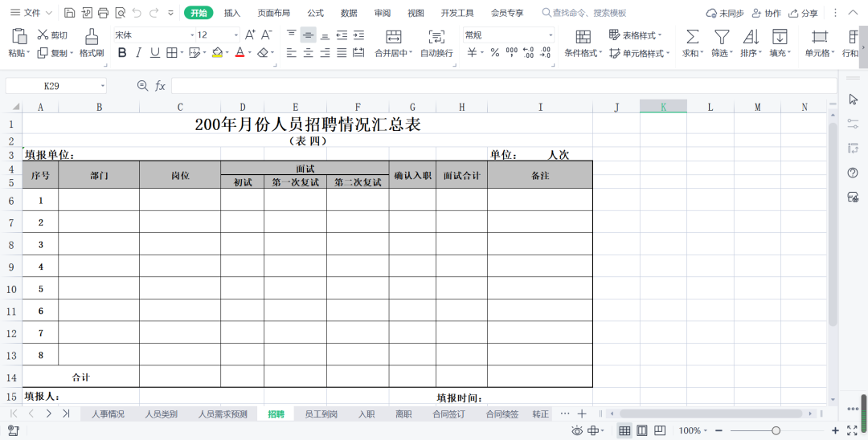The width and height of the screenshot is (868, 440).
Task: Add a new sheet with the plus button
Action: pyautogui.click(x=582, y=414)
